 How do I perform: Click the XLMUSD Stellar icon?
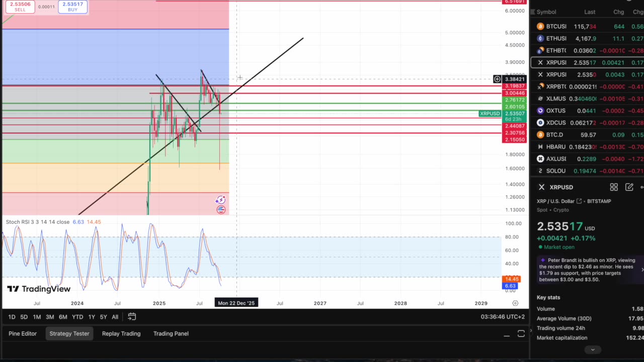click(x=540, y=99)
